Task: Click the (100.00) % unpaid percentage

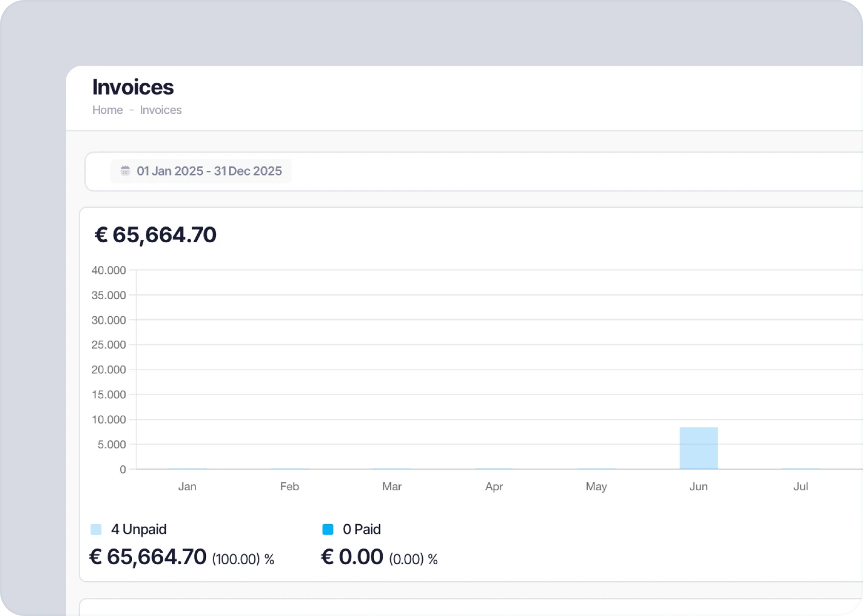Action: click(243, 559)
